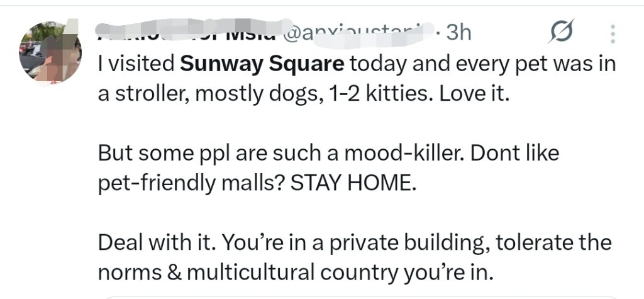Open the tweet's three-dot more menu
This screenshot has width=644, height=299.
[613, 33]
